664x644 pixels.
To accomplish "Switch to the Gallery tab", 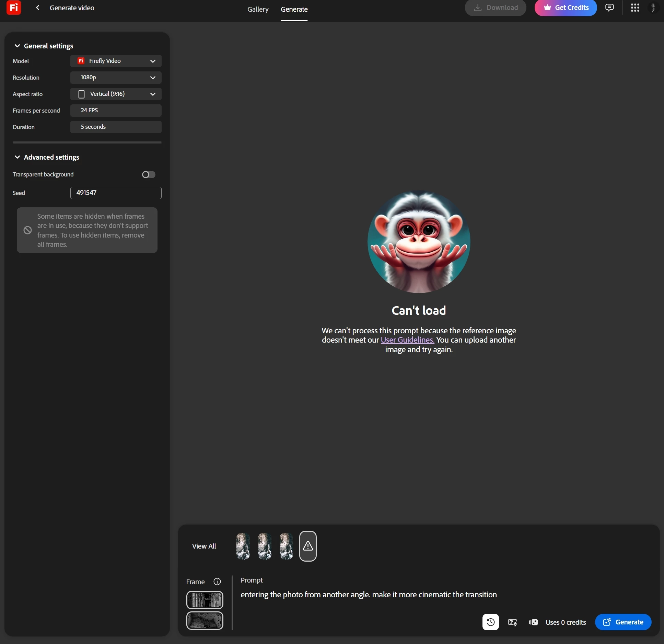I will pos(258,10).
